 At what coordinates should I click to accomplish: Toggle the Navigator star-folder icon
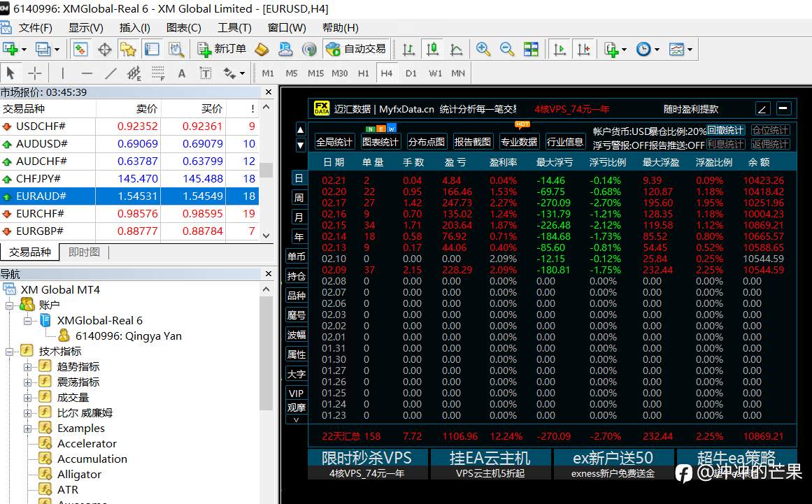128,49
